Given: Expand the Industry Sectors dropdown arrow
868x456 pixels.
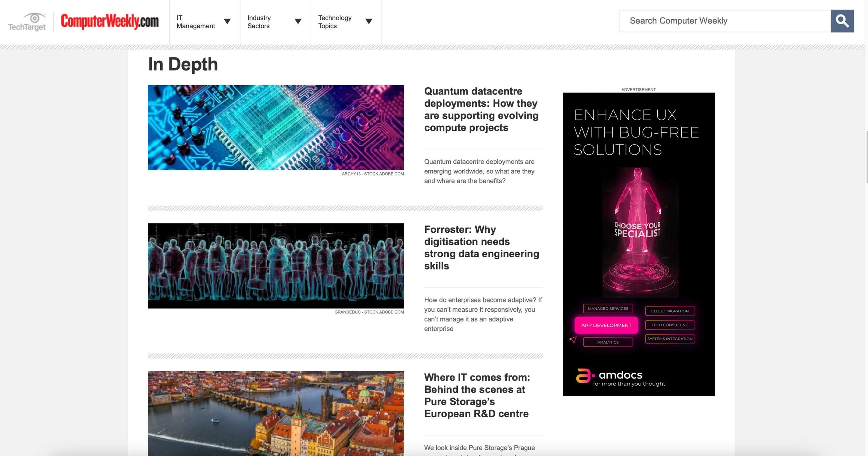Looking at the screenshot, I should tap(298, 22).
